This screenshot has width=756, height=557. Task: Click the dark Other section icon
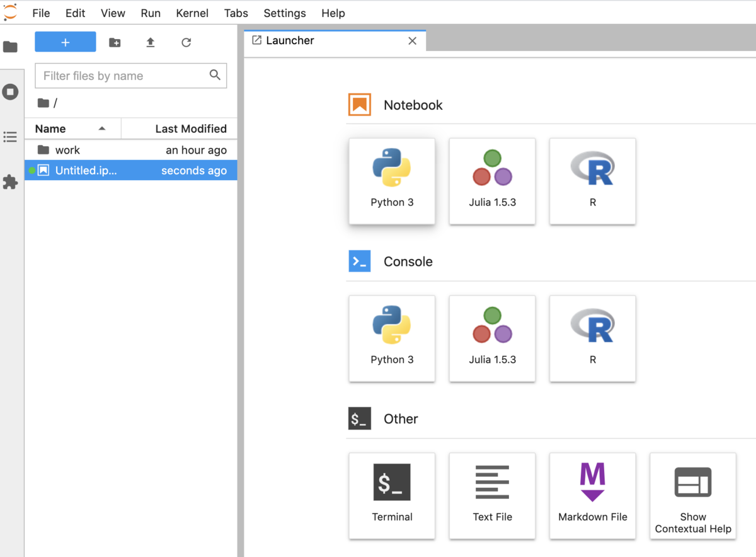pyautogui.click(x=360, y=418)
